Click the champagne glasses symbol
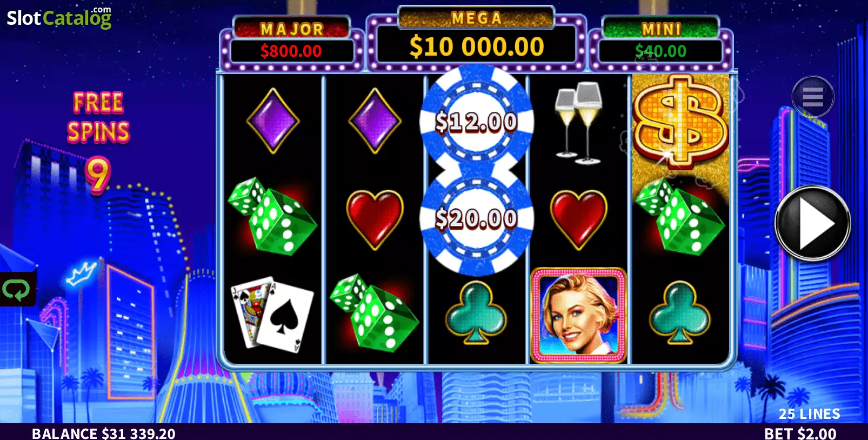Viewport: 868px width, 440px height. (578, 123)
